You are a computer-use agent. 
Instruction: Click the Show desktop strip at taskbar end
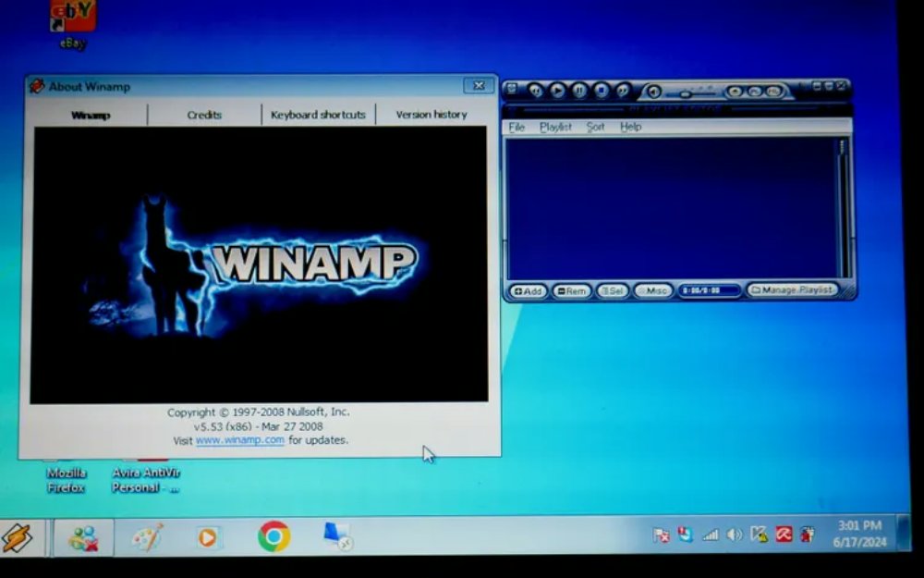click(x=902, y=534)
